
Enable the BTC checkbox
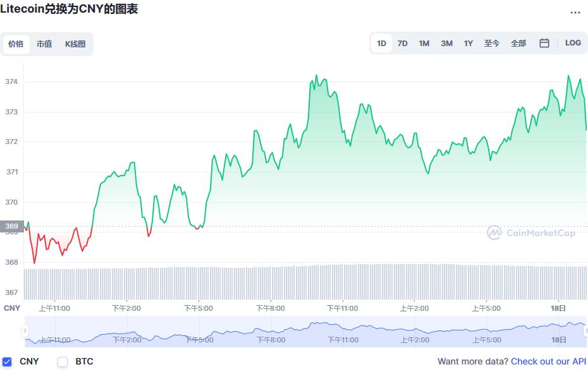(63, 361)
